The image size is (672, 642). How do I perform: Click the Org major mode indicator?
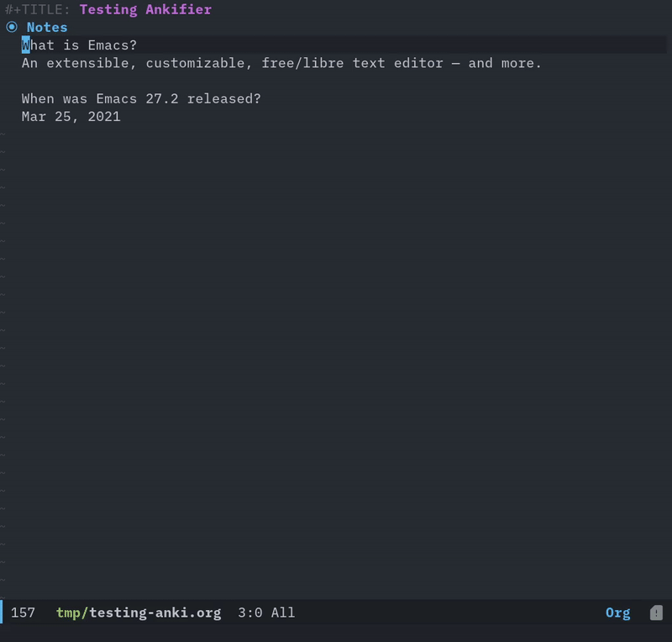617,613
